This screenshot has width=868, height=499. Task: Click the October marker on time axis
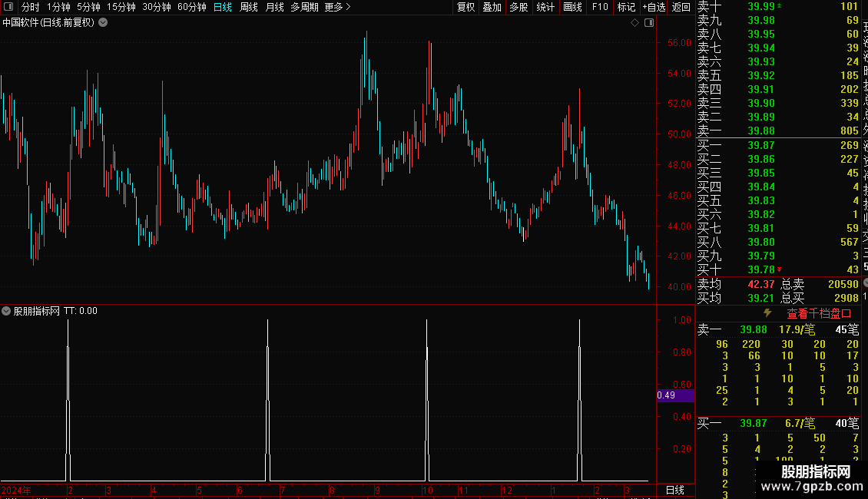pyautogui.click(x=427, y=490)
